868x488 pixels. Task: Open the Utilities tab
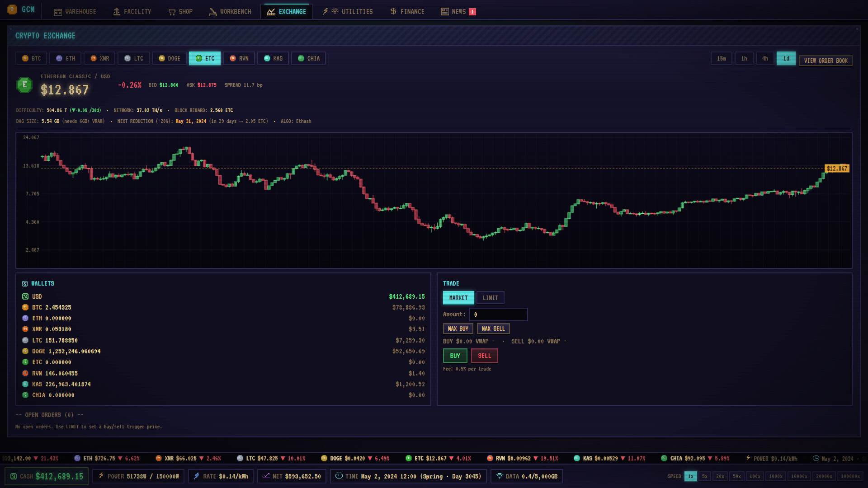coord(348,12)
